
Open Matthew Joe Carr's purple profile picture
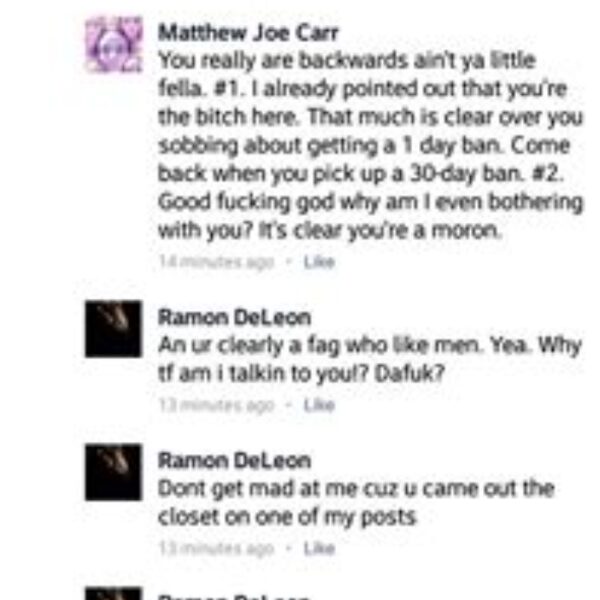[x=114, y=44]
